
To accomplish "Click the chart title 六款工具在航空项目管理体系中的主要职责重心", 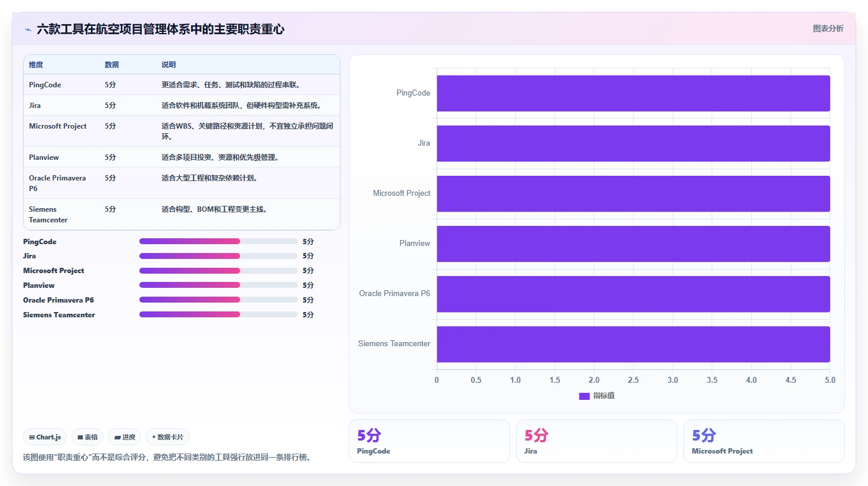I will [161, 29].
